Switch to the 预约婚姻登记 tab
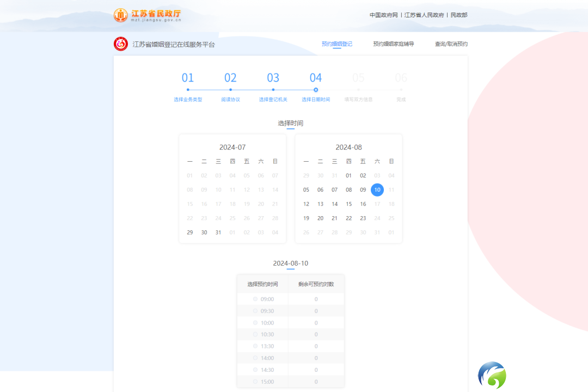Screen dimensions: 588x392 point(337,44)
